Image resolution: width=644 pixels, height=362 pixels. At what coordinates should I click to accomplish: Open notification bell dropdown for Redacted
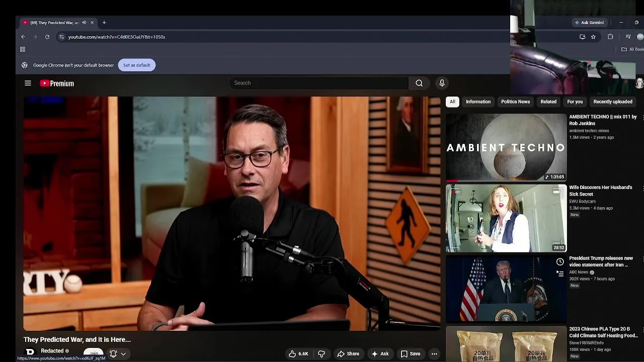point(118,354)
